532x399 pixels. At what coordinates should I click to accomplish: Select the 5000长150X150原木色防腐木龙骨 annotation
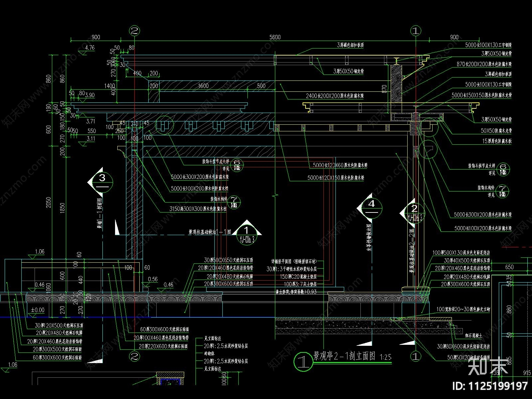(481, 95)
